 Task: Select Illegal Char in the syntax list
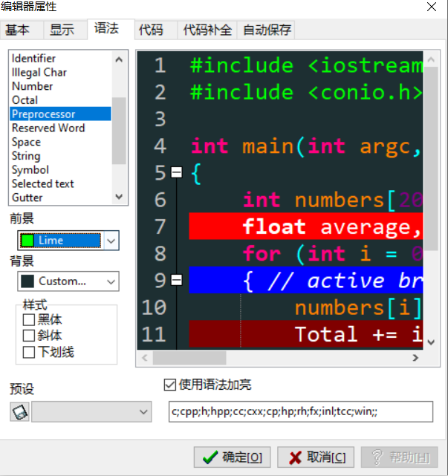tap(60, 72)
